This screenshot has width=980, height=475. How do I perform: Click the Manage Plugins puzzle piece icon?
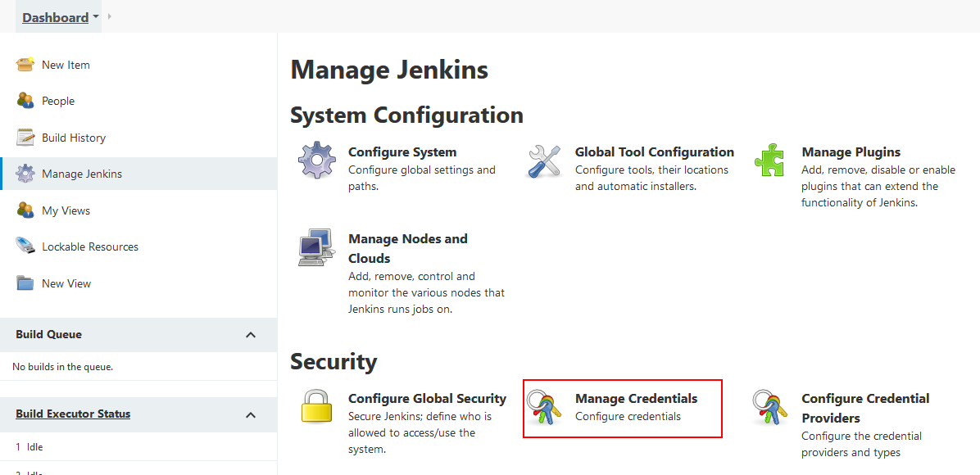point(771,160)
